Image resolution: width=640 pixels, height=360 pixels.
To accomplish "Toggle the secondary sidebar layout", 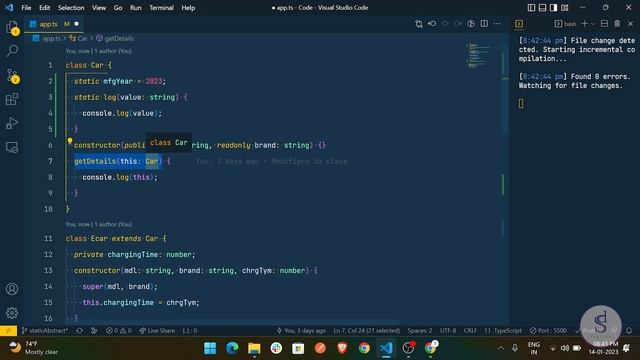I will click(553, 8).
